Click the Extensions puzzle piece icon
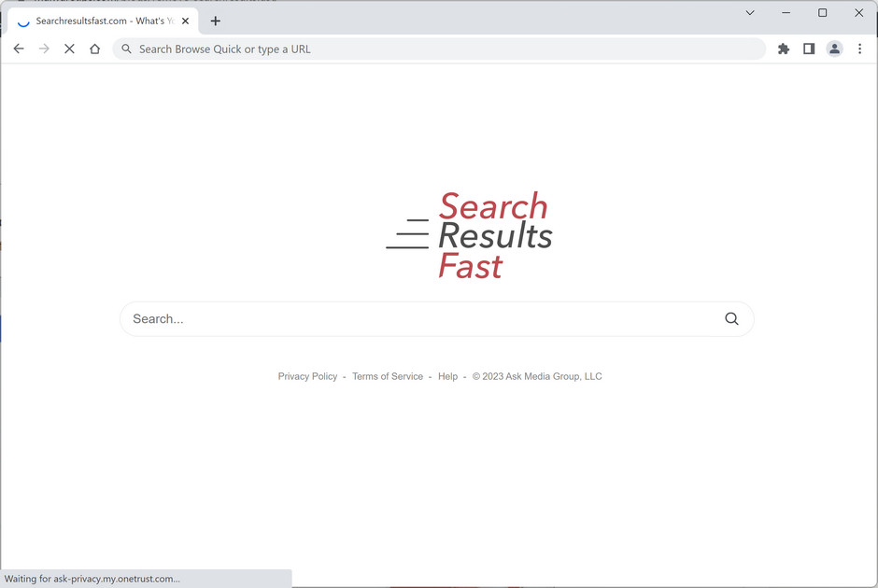The width and height of the screenshot is (878, 588). click(784, 49)
